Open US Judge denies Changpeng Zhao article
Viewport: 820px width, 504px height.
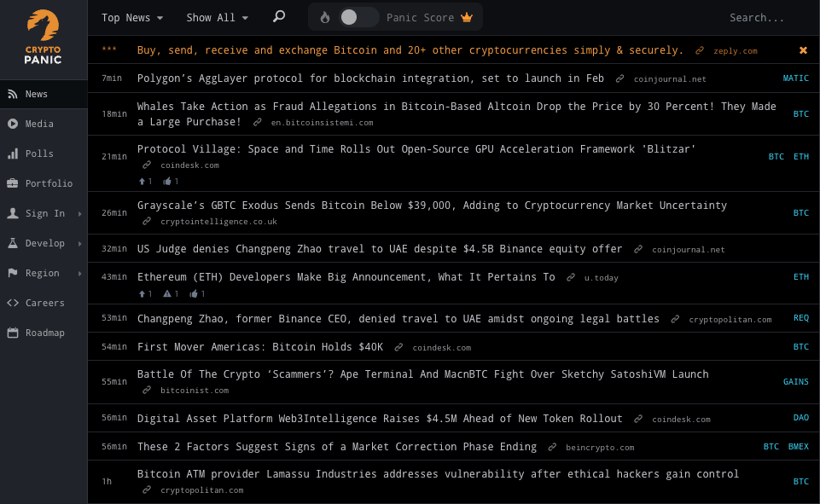click(380, 249)
